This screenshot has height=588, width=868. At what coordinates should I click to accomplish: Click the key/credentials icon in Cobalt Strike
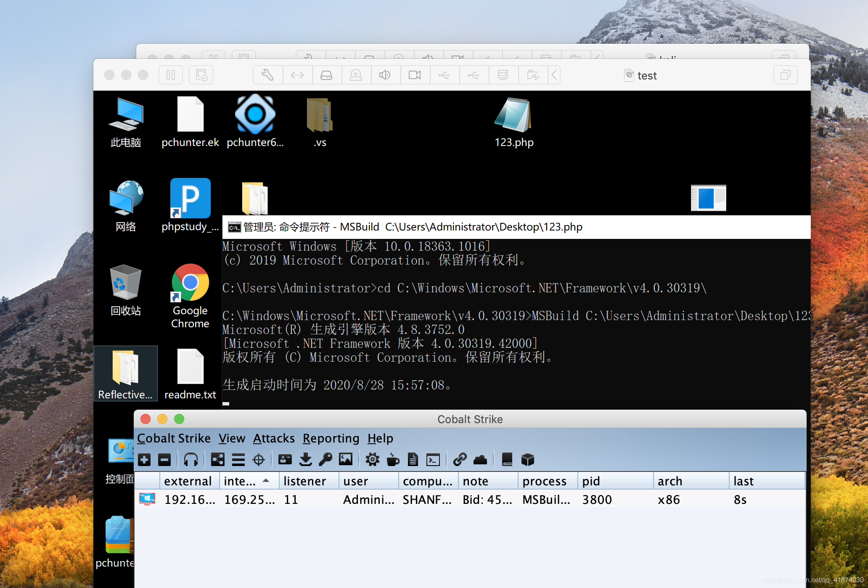click(x=325, y=461)
